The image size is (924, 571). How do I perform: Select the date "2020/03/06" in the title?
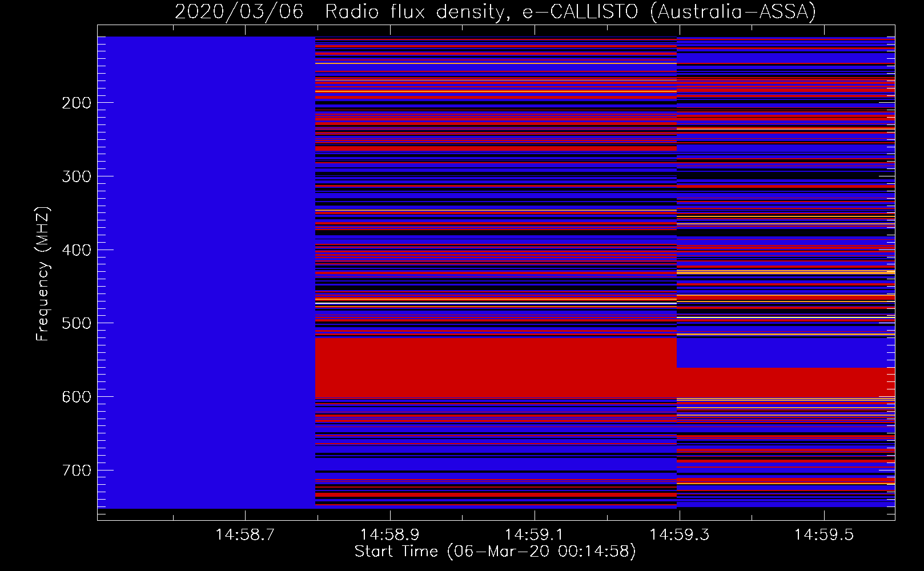pos(239,11)
